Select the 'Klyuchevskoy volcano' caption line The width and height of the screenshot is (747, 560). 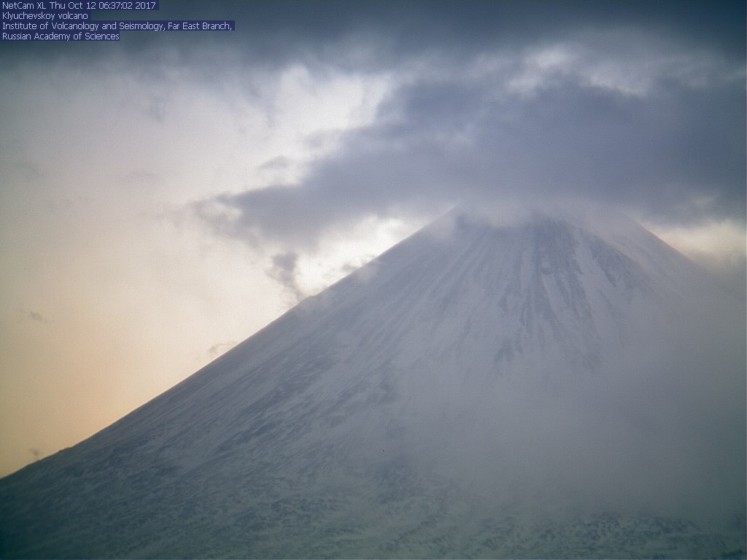pos(45,16)
